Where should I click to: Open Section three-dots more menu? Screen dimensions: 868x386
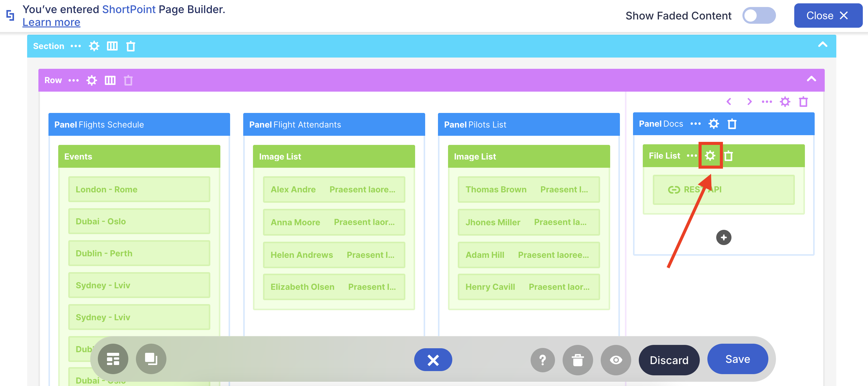point(76,46)
